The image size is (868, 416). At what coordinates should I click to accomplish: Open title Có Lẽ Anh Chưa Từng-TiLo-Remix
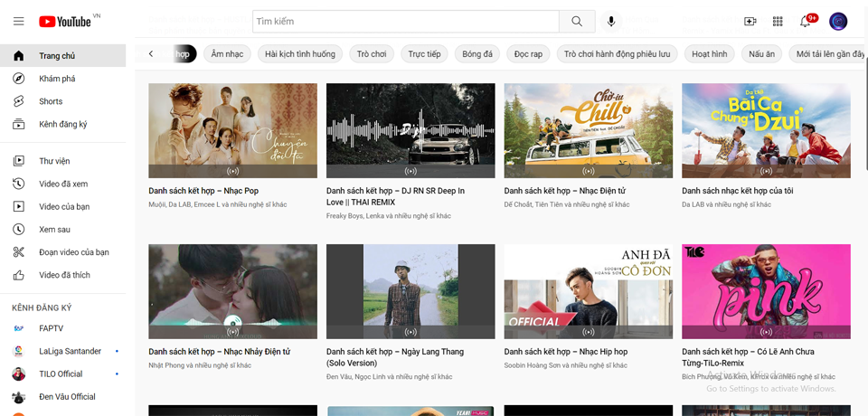click(748, 357)
